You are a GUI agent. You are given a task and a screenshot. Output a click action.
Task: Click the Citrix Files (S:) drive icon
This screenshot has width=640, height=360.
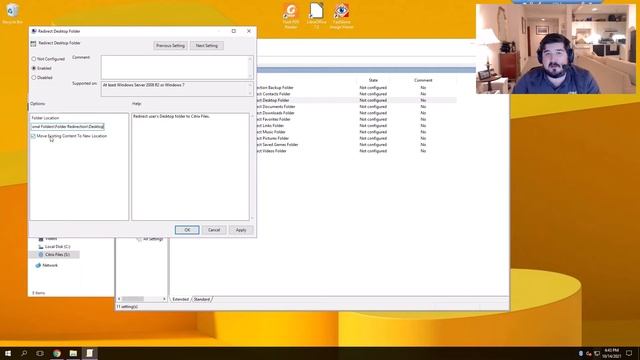click(x=40, y=254)
